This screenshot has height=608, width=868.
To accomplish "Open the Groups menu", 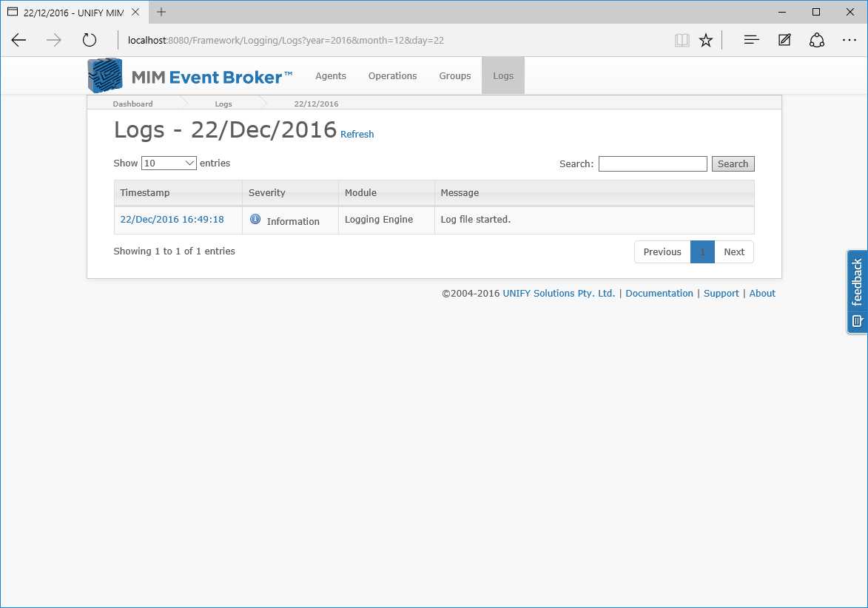I will [x=455, y=75].
